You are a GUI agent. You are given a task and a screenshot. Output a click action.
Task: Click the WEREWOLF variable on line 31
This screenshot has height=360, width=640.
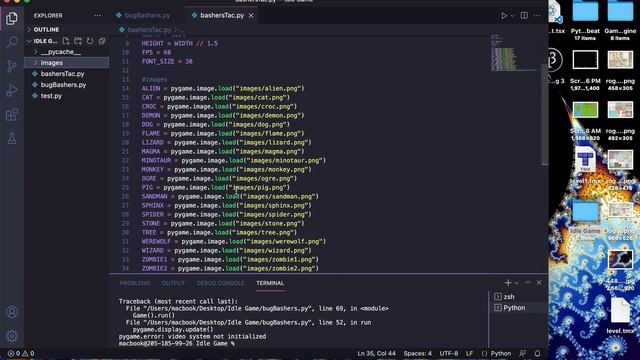coord(156,241)
